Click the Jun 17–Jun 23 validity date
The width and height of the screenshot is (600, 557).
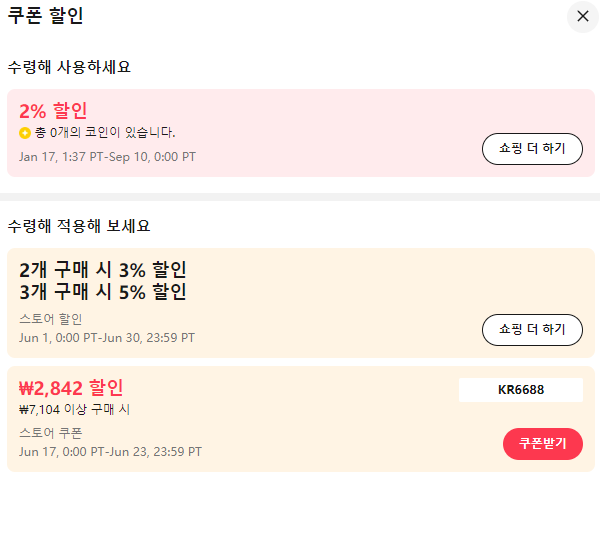coord(110,452)
